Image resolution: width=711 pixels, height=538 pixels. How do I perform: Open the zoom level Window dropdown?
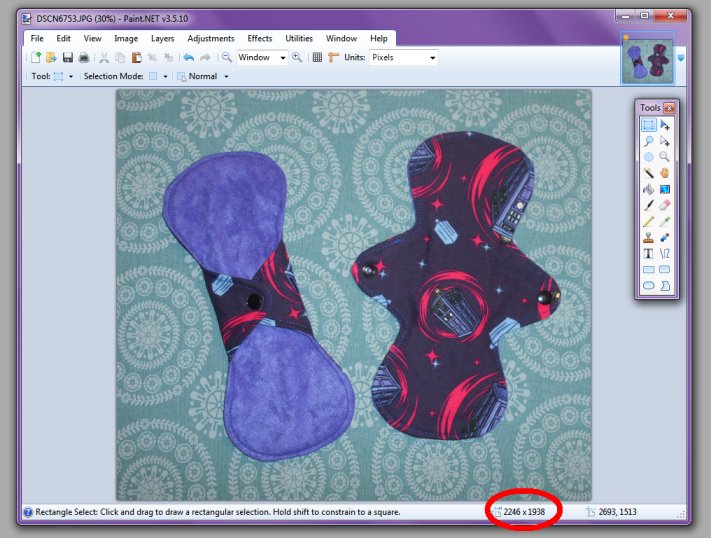[x=283, y=58]
